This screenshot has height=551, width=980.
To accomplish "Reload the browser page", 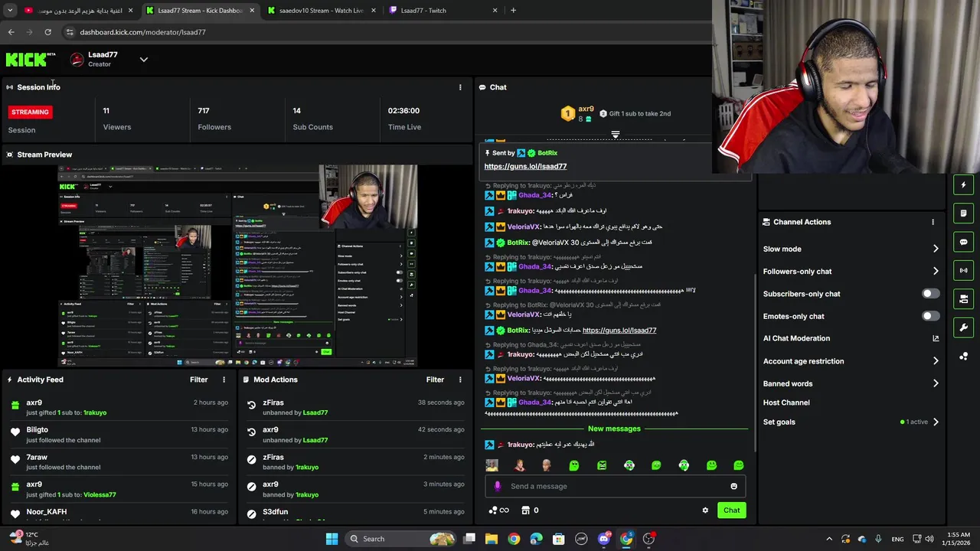I will pyautogui.click(x=47, y=32).
